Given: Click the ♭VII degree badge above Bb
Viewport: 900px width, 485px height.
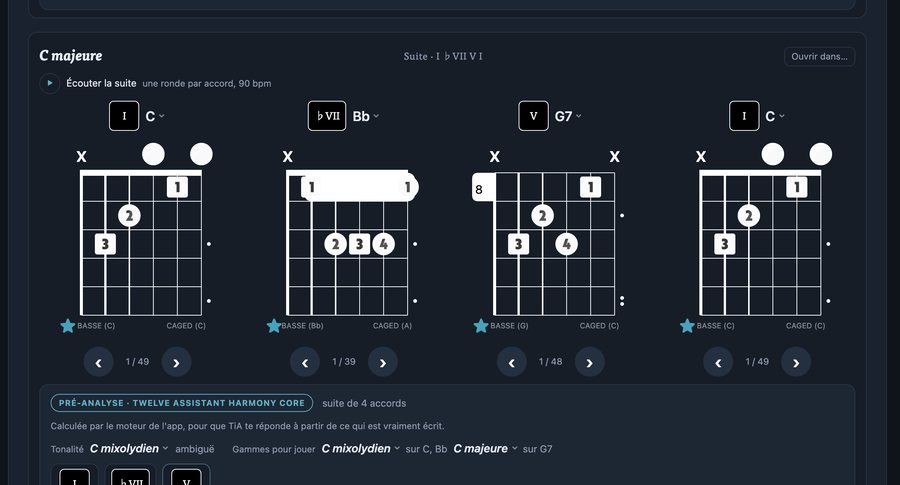Looking at the screenshot, I should click(327, 116).
